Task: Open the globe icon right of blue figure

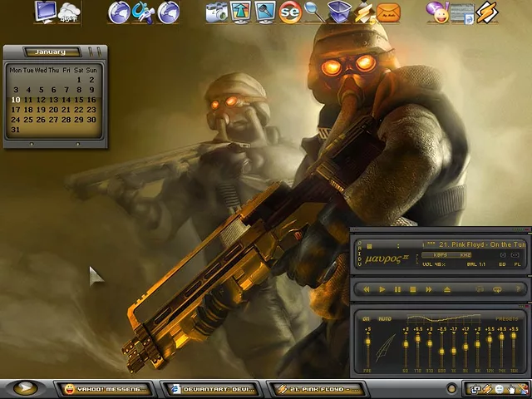Action: pyautogui.click(x=168, y=12)
